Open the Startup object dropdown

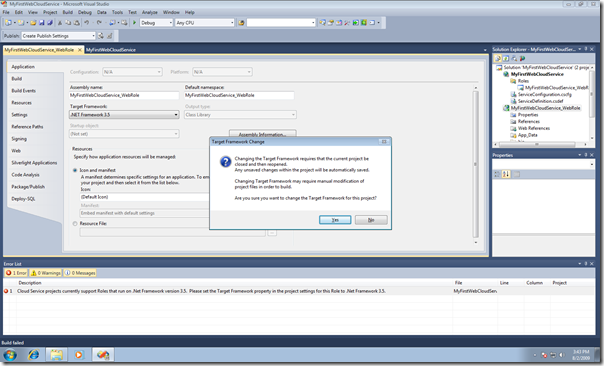tap(124, 134)
